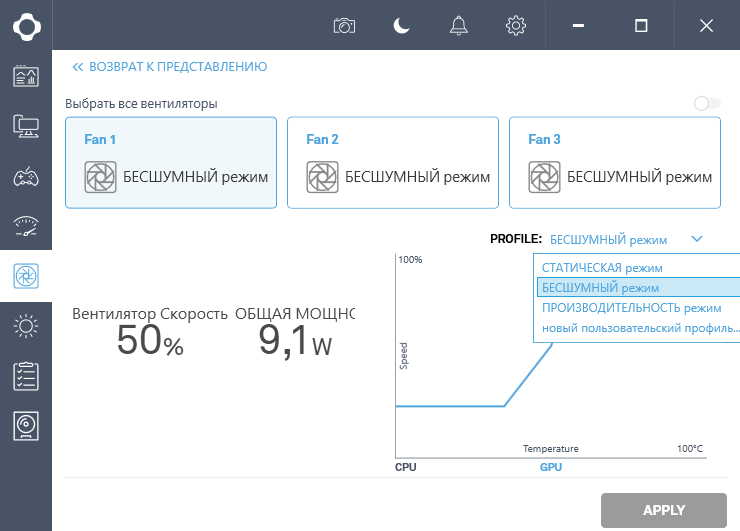740x531 pixels.
Task: Open the lighting sun icon section
Action: pyautogui.click(x=26, y=325)
